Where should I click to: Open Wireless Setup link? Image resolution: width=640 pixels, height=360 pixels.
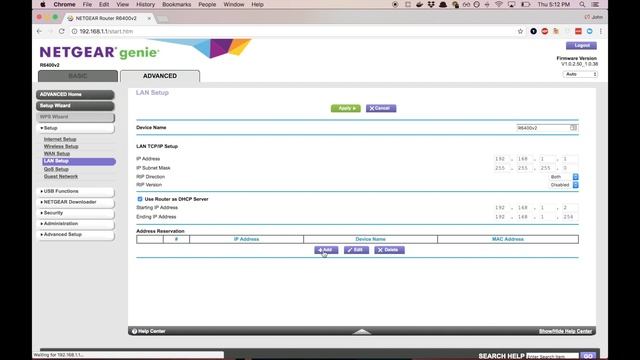(61, 147)
